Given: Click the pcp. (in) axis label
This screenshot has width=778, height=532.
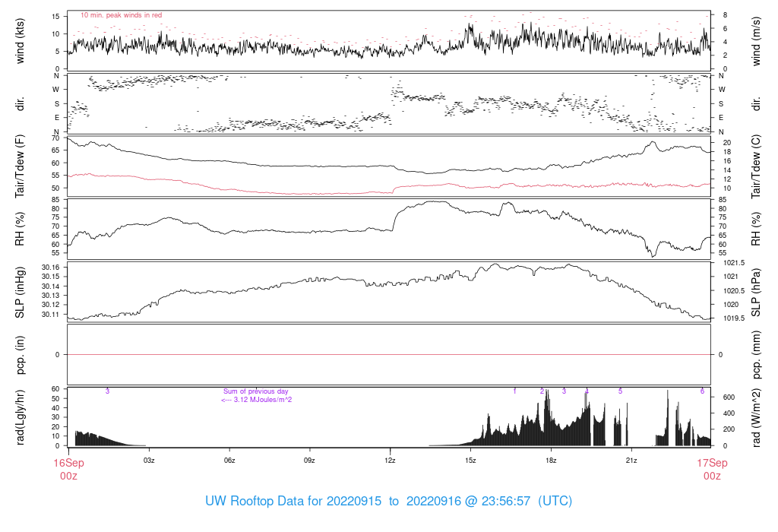Looking at the screenshot, I should tap(20, 354).
